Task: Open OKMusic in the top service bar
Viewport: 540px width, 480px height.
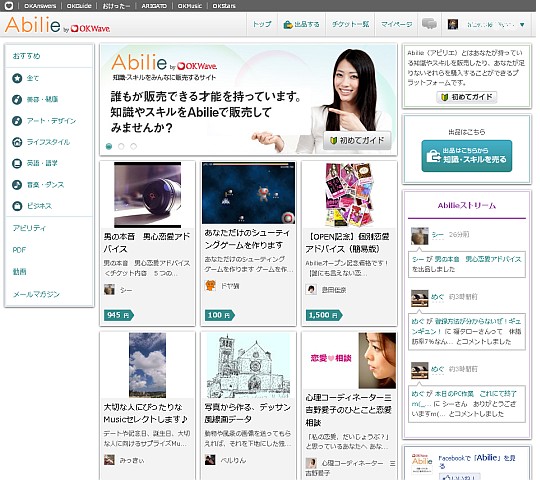Action: click(190, 6)
